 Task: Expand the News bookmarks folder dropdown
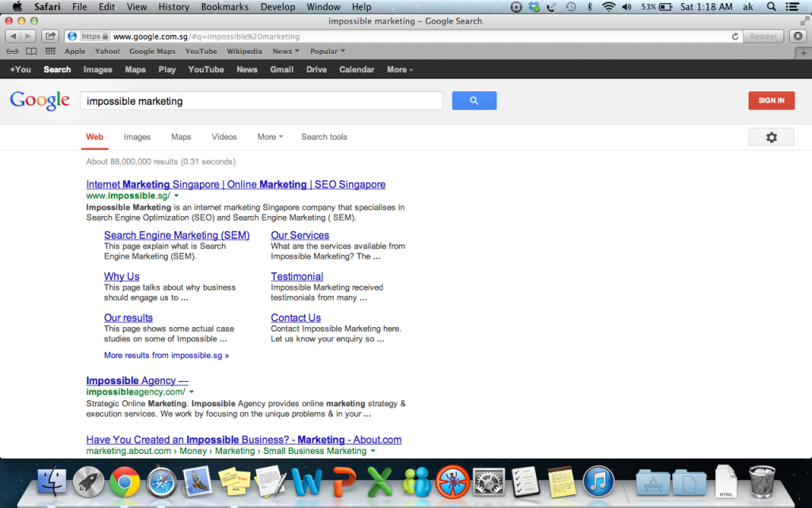[285, 52]
